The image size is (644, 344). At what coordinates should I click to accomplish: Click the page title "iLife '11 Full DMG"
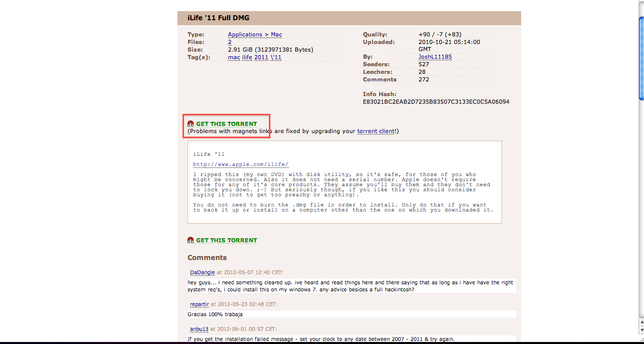pyautogui.click(x=218, y=18)
